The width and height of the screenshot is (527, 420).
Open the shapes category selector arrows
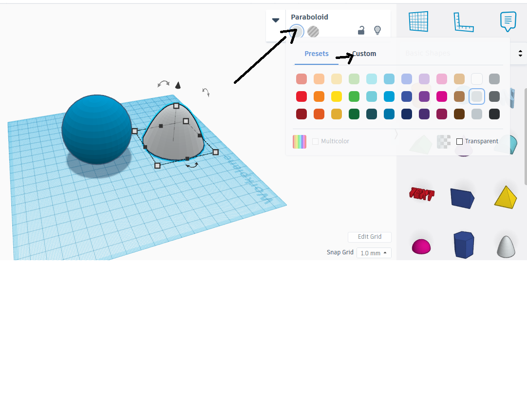point(520,54)
